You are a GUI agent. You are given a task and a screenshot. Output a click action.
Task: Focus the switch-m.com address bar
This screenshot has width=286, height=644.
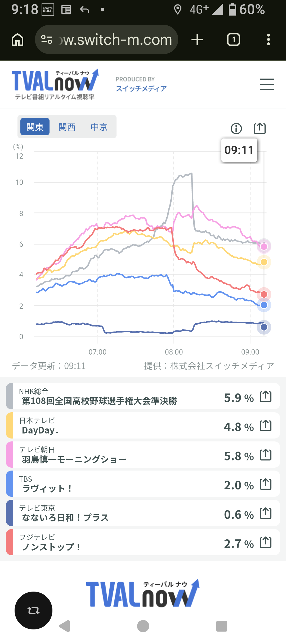(x=106, y=40)
